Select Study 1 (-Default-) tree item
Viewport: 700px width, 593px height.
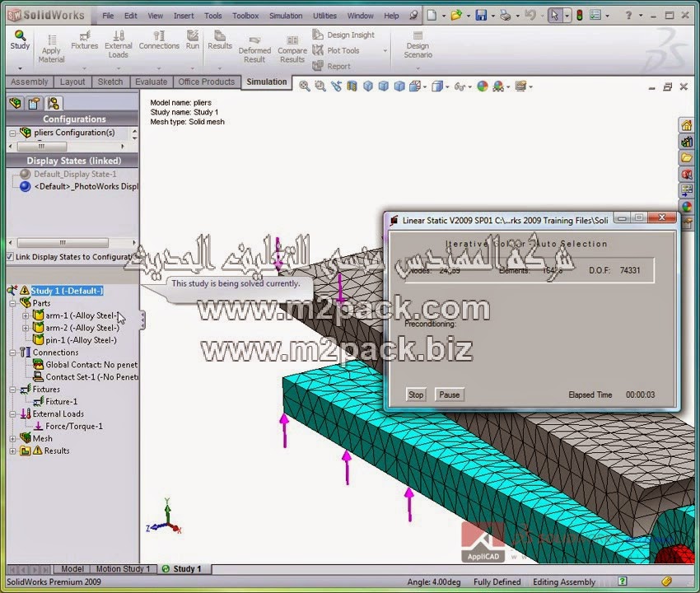[x=67, y=291]
